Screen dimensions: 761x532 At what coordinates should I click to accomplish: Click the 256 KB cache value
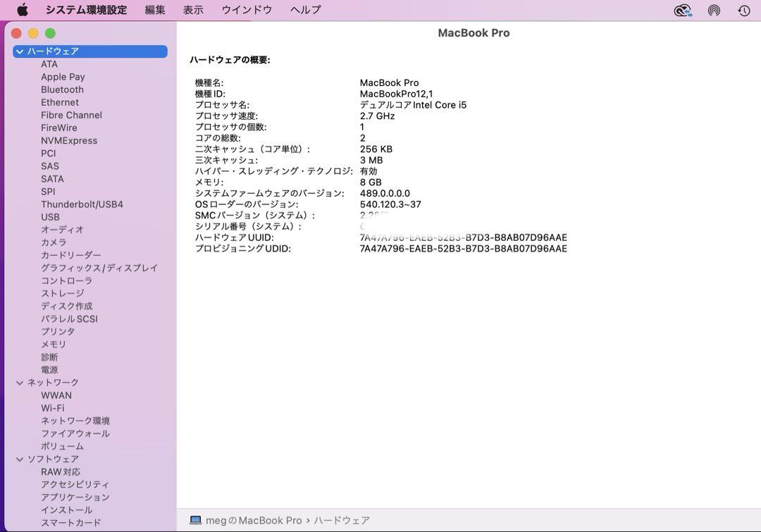(376, 149)
